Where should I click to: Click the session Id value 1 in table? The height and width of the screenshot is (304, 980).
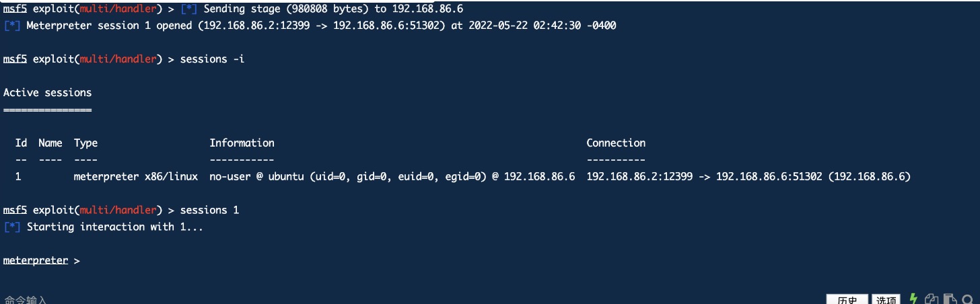(18, 176)
